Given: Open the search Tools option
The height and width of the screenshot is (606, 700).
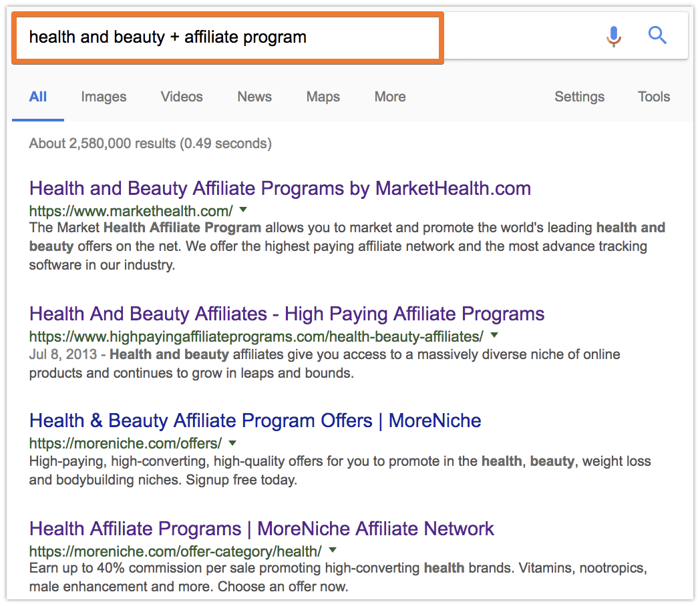Looking at the screenshot, I should click(653, 97).
